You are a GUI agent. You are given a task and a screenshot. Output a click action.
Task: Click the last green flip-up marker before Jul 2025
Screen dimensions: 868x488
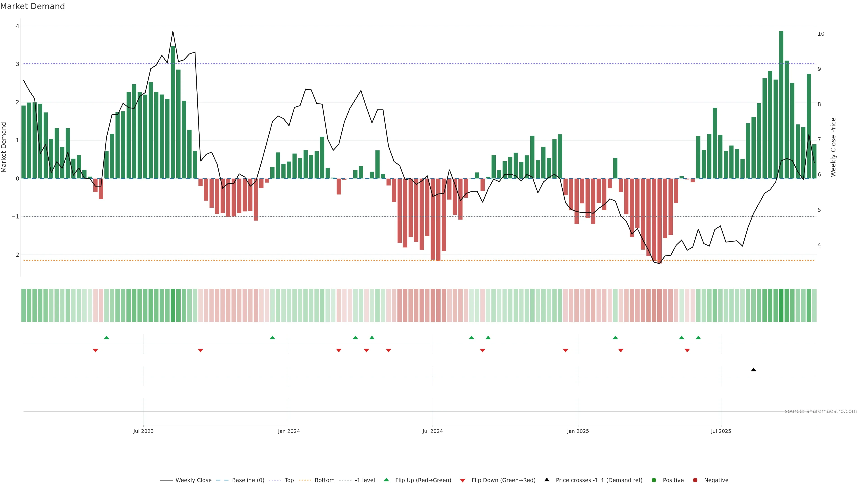click(698, 338)
